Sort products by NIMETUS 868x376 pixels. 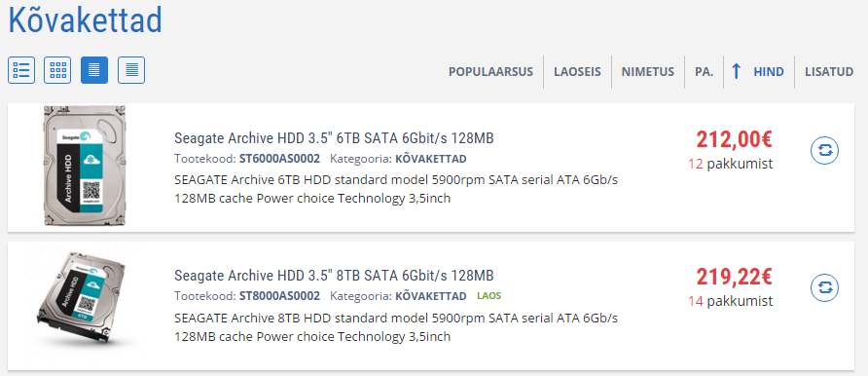(x=648, y=71)
